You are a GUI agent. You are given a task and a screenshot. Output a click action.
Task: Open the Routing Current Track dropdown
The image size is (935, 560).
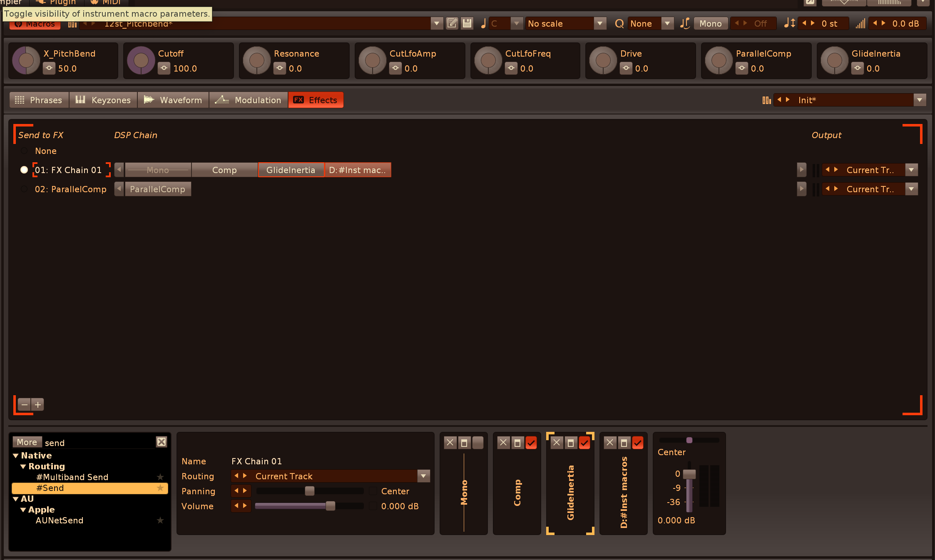423,476
